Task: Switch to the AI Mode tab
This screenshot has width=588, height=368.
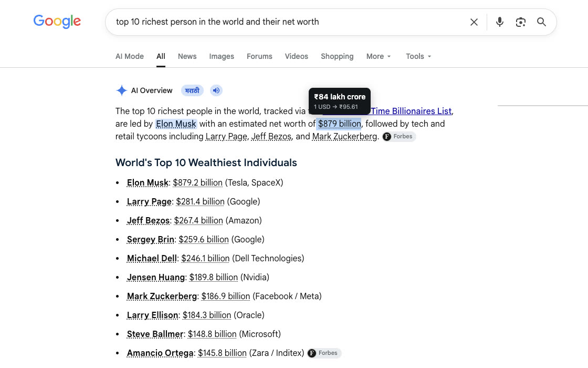Action: [x=129, y=56]
